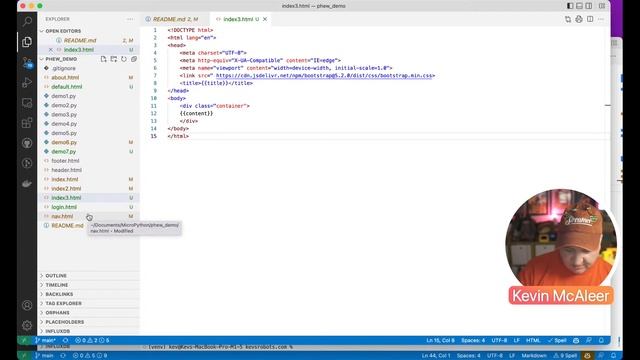This screenshot has width=640, height=360.
Task: Click the remote window indicator in status bar
Action: click(x=24, y=340)
